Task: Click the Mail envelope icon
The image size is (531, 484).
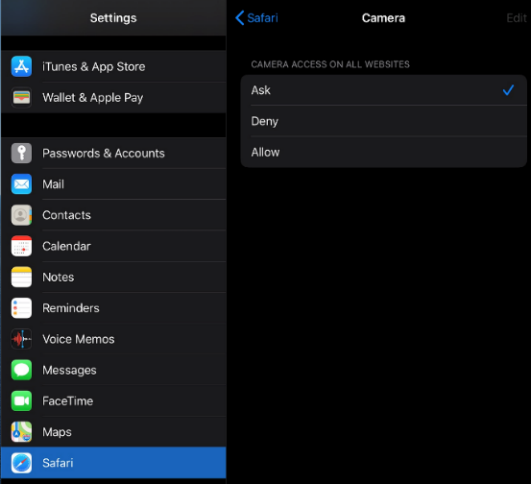Action: pyautogui.click(x=22, y=184)
